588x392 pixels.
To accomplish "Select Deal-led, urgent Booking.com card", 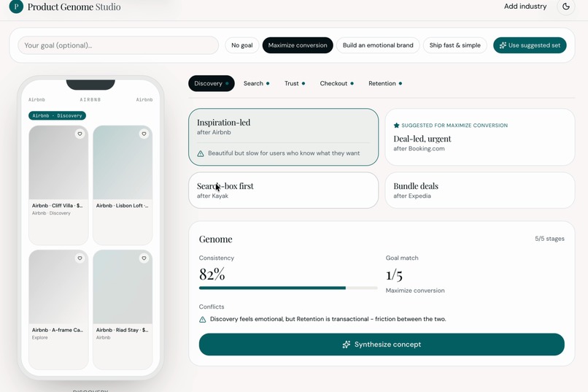I will 479,137.
